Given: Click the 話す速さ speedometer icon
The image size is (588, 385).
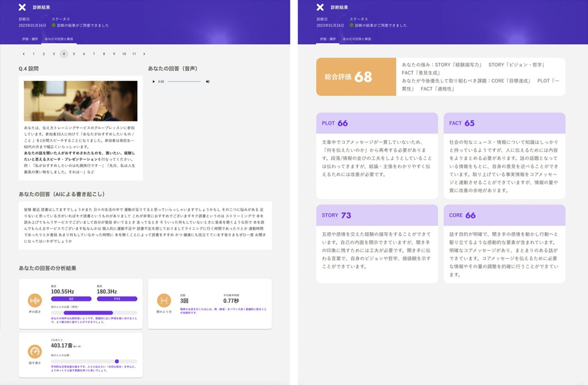Looking at the screenshot, I should tap(35, 351).
